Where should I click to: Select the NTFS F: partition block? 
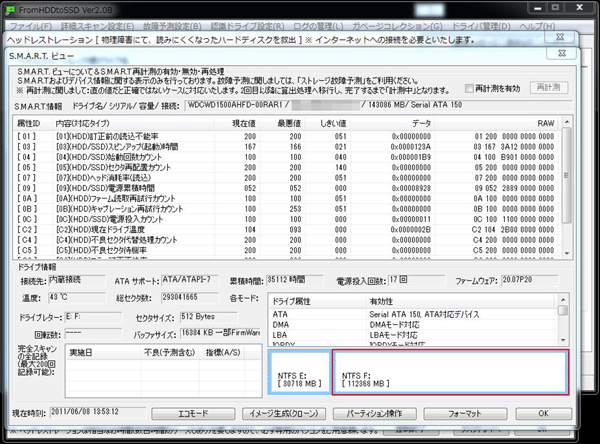tap(450, 372)
